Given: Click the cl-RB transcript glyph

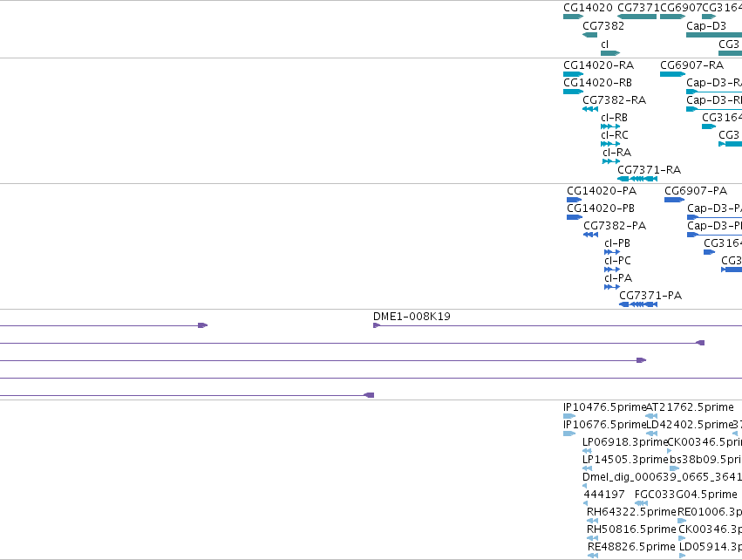Looking at the screenshot, I should click(610, 126).
